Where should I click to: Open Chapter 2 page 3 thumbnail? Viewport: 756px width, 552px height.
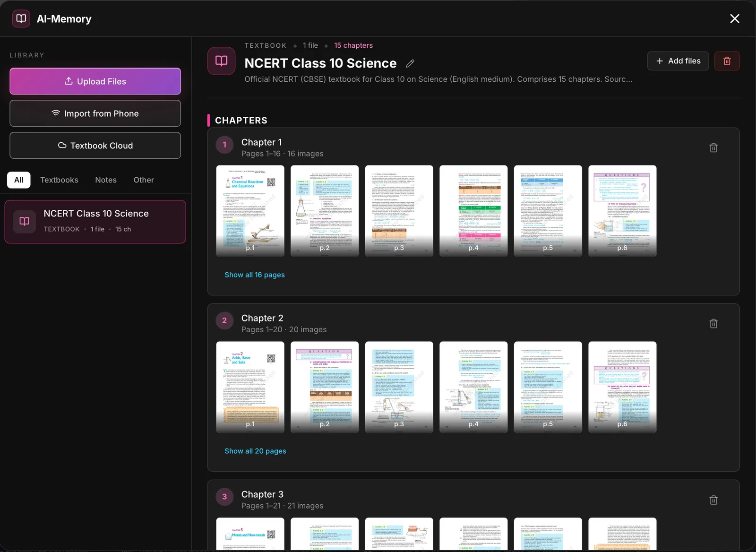[x=399, y=387]
